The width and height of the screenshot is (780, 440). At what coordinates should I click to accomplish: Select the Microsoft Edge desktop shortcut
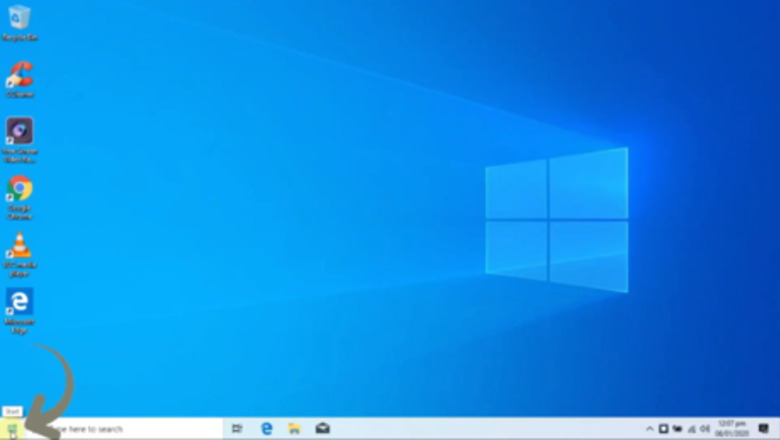[19, 303]
